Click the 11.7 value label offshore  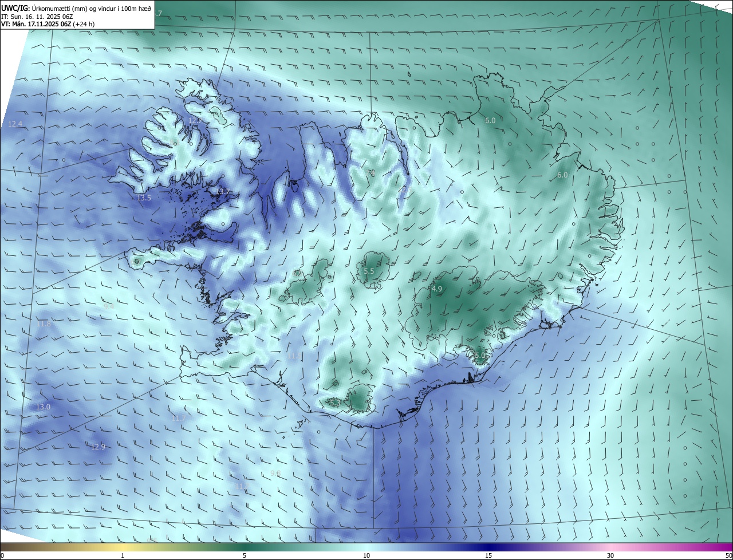pos(179,419)
